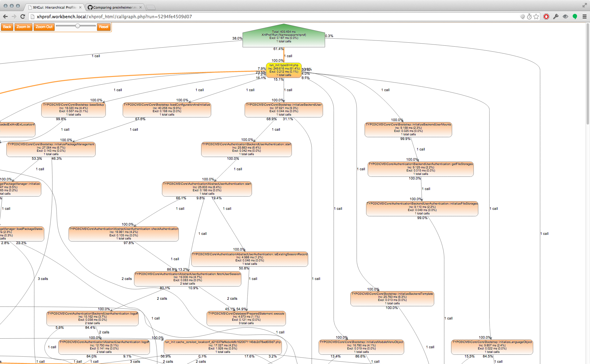Open a new browser tab
This screenshot has width=590, height=364.
pyautogui.click(x=151, y=7)
